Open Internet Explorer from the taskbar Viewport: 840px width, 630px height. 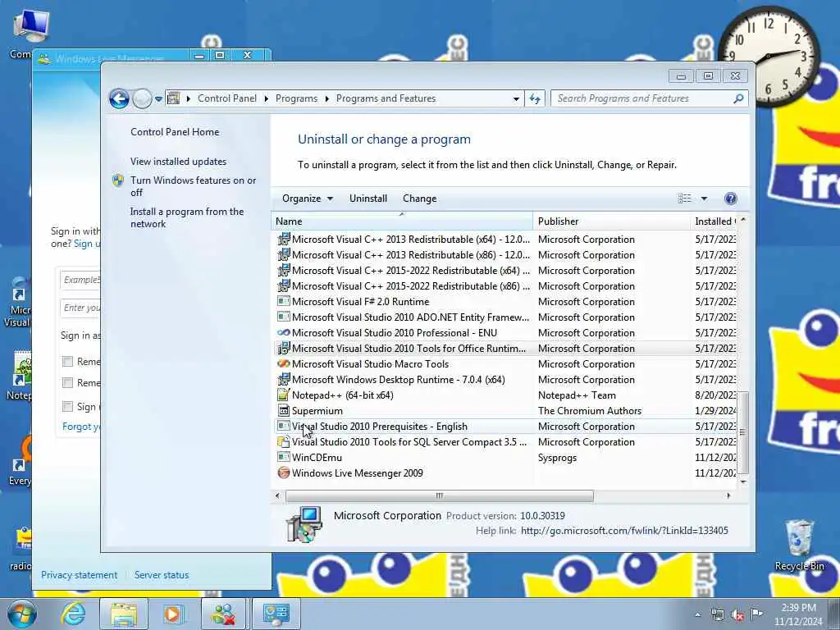[73, 614]
